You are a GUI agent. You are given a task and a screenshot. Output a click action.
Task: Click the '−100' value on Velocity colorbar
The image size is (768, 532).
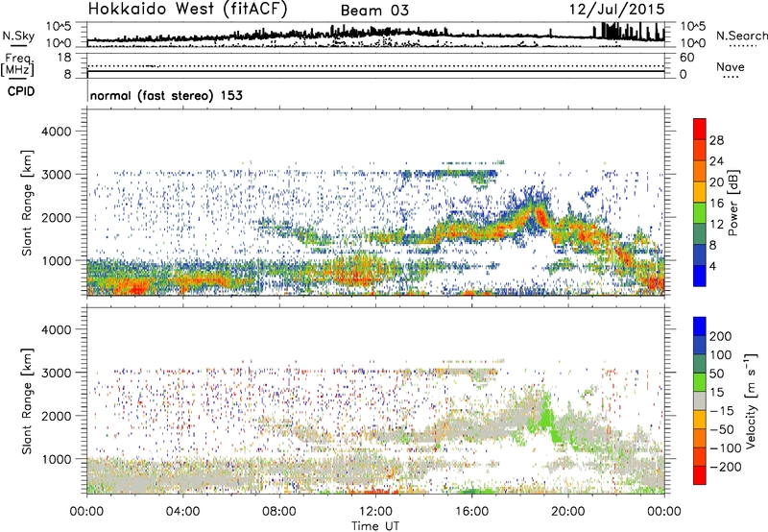[726, 448]
